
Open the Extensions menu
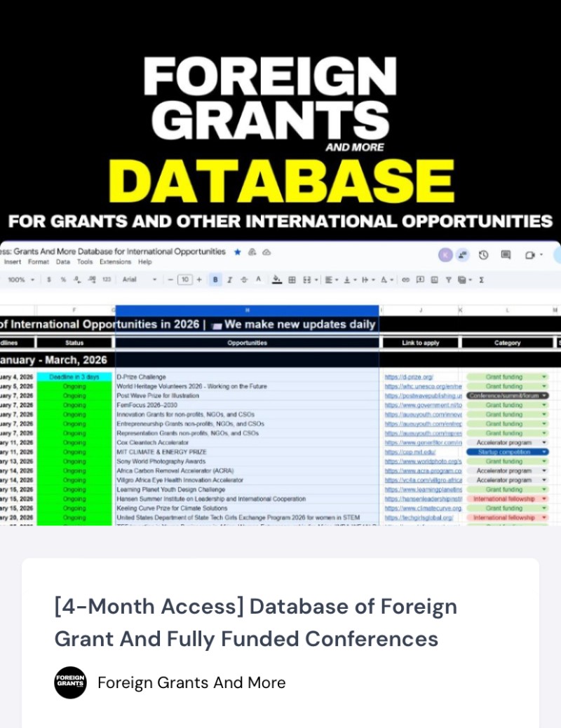(x=115, y=262)
